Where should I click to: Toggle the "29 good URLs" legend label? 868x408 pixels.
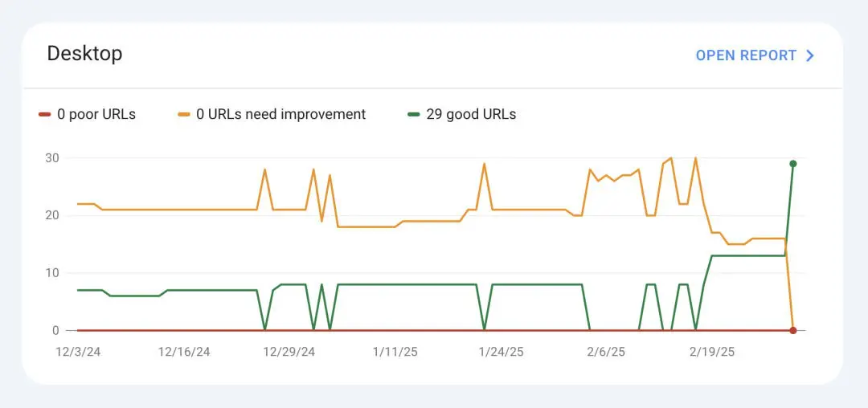click(x=471, y=115)
